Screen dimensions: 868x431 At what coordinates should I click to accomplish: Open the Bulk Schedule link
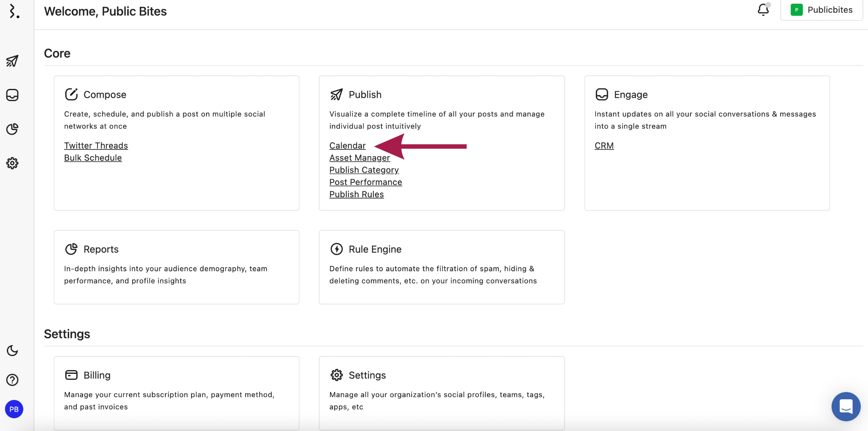93,158
